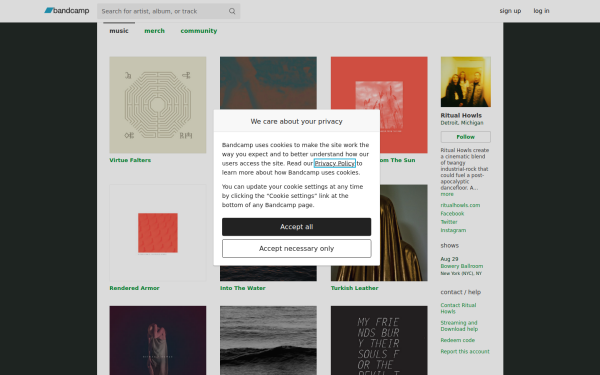Click Contact Ritual Howls
This screenshot has height=375, width=600.
[x=458, y=308]
